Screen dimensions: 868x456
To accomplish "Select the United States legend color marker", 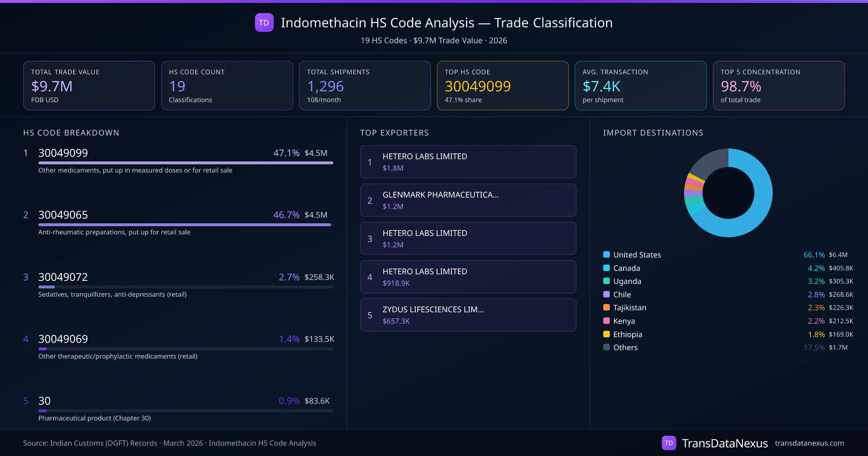I will coord(607,254).
